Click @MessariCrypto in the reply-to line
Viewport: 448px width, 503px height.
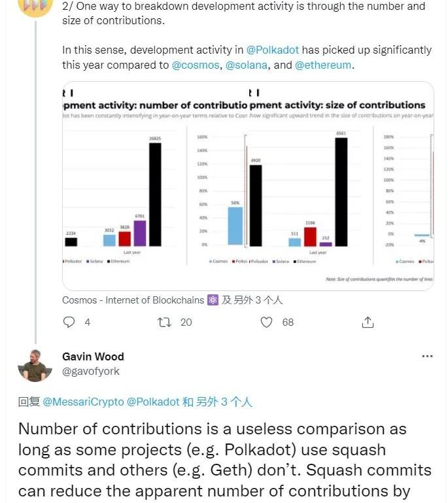coord(83,402)
